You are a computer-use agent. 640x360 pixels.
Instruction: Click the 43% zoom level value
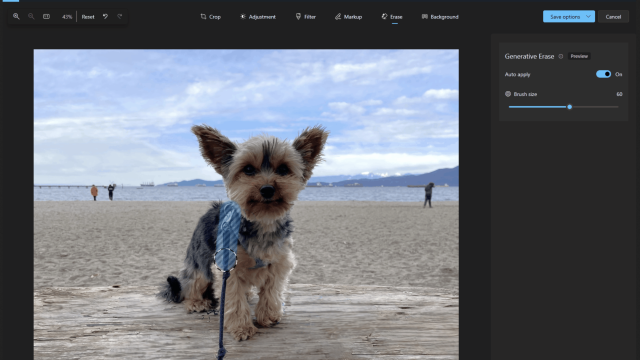tap(67, 17)
